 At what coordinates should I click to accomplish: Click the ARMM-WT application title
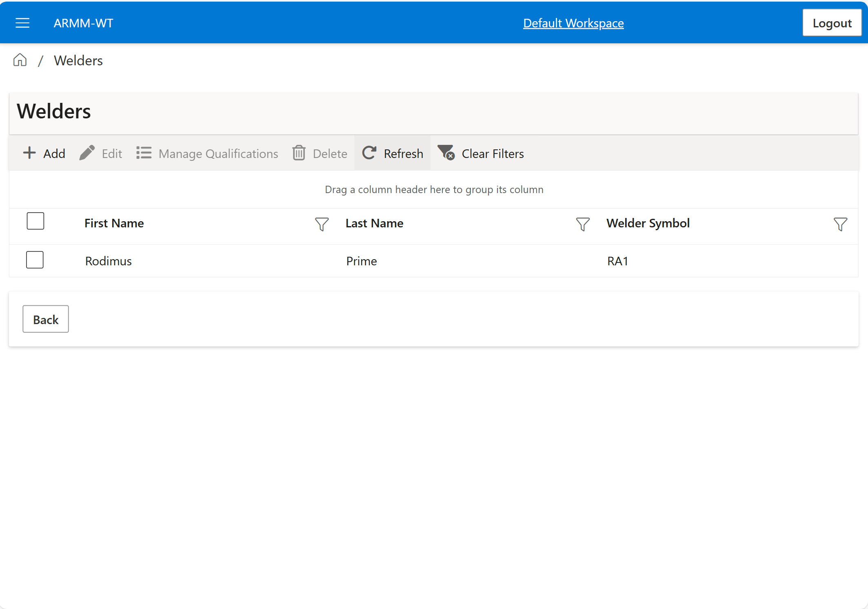[84, 23]
